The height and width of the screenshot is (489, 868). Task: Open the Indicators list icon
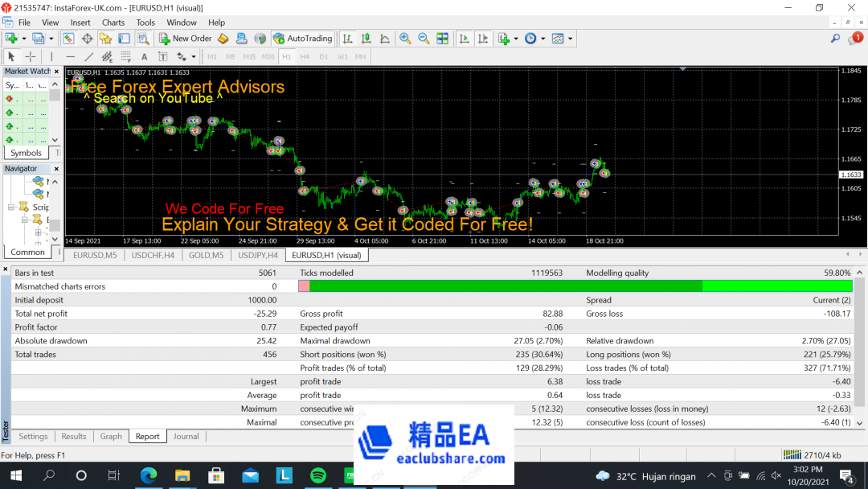[504, 39]
